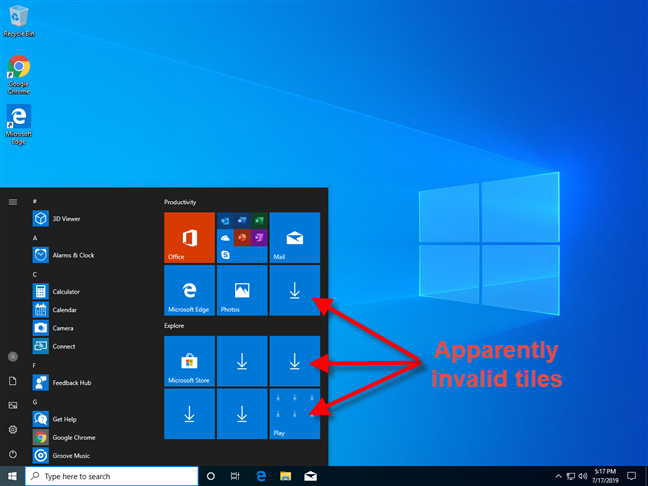This screenshot has height=486, width=648.
Task: Open Task View on the taskbar
Action: coord(235,476)
